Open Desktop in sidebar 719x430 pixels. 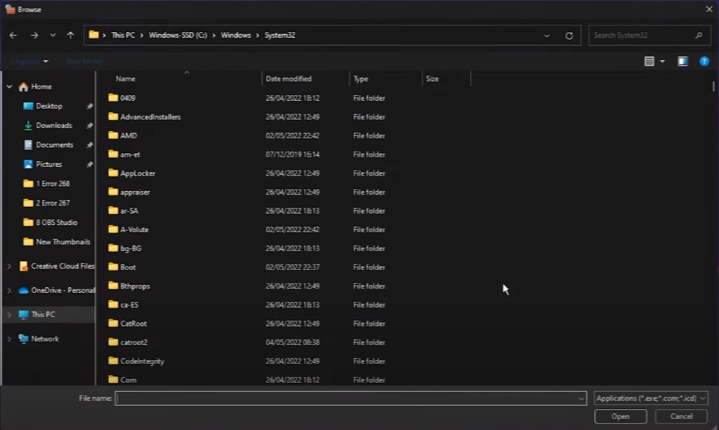click(49, 106)
